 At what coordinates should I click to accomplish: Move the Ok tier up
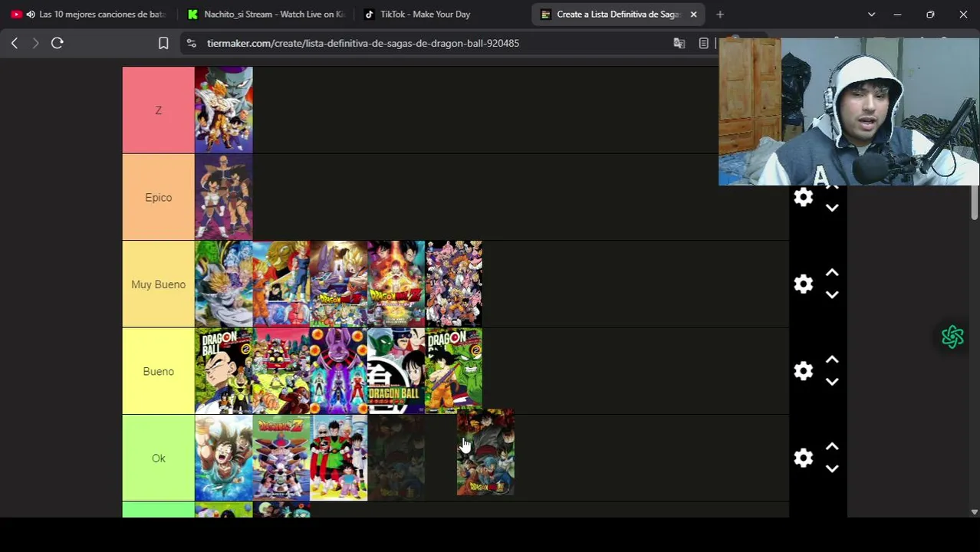click(x=832, y=447)
